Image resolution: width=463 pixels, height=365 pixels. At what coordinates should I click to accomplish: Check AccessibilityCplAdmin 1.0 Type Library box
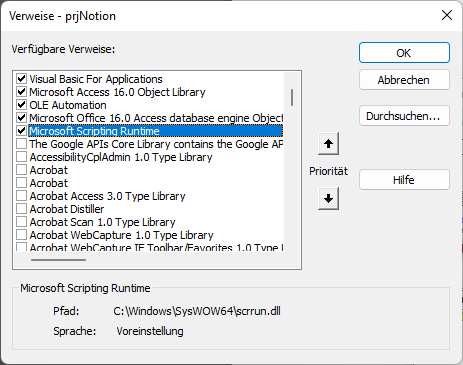pos(22,157)
